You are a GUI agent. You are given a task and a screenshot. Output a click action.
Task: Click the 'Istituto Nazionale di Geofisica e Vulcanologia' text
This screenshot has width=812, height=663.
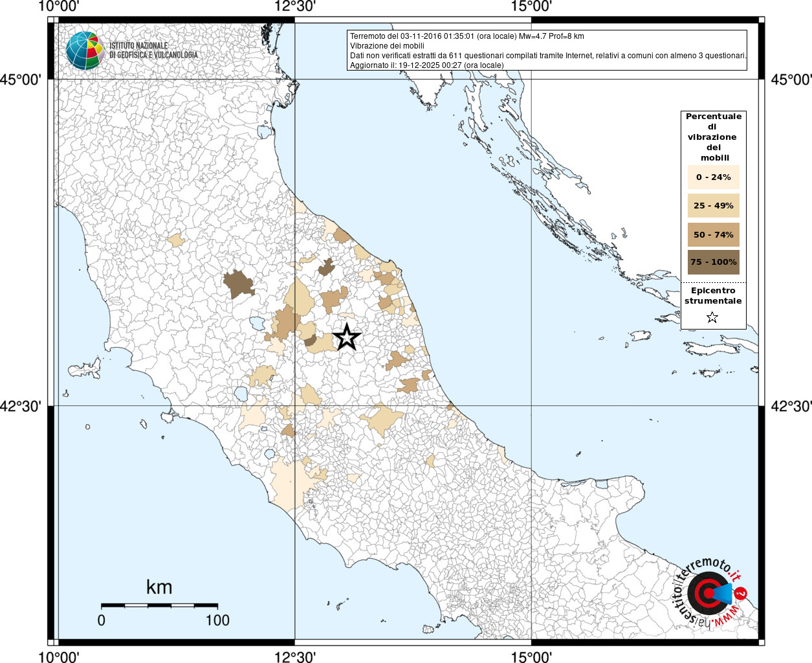click(153, 51)
